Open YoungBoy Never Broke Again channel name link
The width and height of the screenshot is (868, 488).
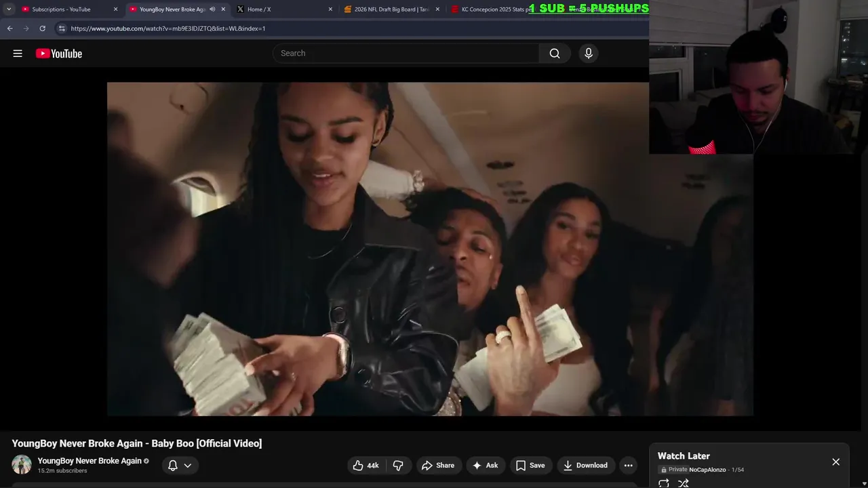(x=90, y=461)
